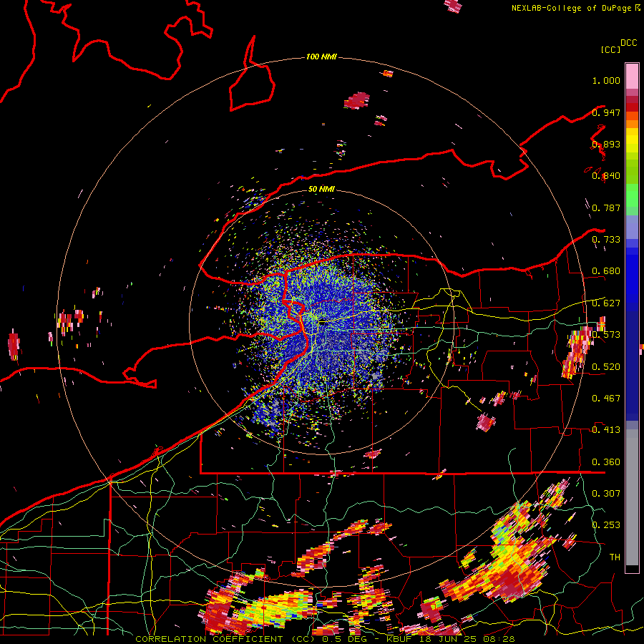Select the 0.787 value on the color scale
Screen dimensions: 644x644
point(606,208)
